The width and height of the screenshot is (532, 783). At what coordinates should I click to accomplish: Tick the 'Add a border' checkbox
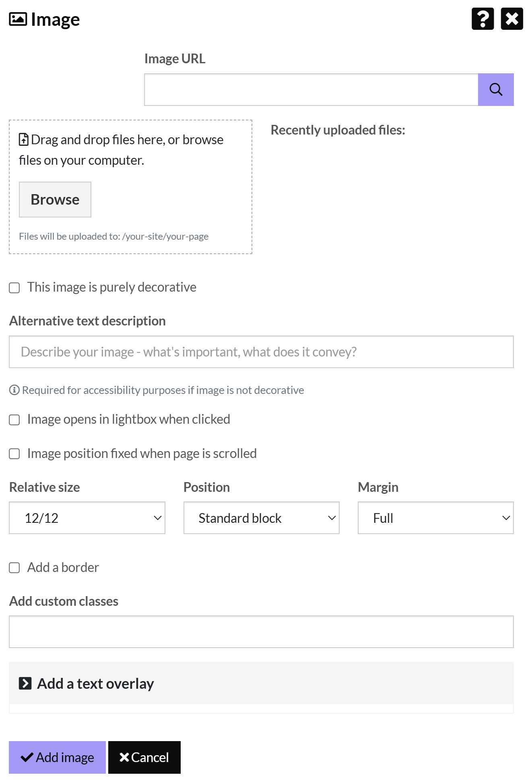14,568
